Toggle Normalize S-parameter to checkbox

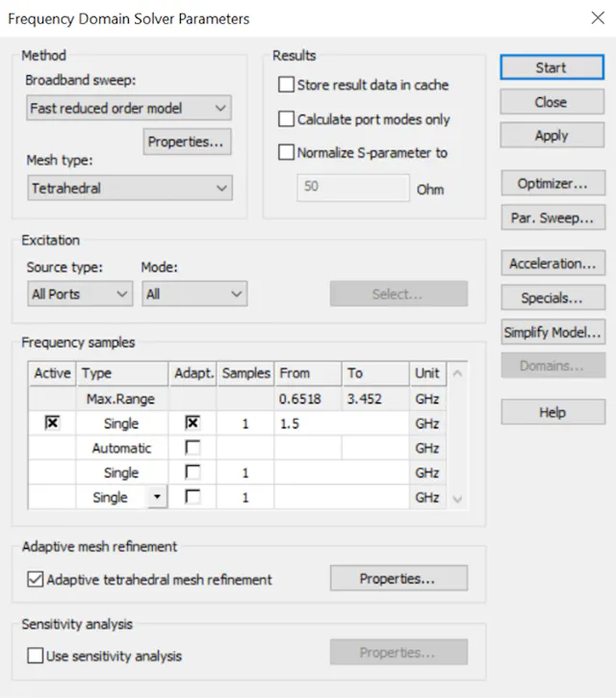pos(286,152)
